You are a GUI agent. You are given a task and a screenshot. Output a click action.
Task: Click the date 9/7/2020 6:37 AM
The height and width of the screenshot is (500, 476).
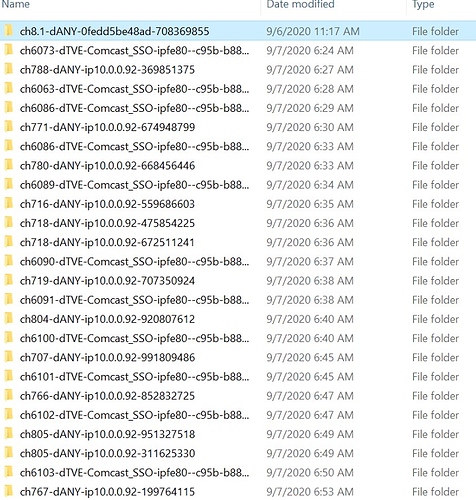pos(310,261)
